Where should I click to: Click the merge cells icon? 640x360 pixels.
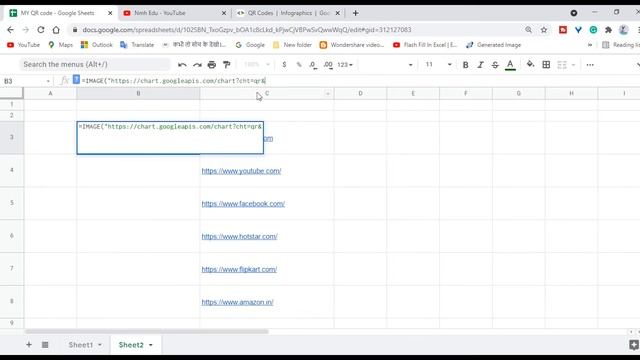pyautogui.click(x=562, y=64)
